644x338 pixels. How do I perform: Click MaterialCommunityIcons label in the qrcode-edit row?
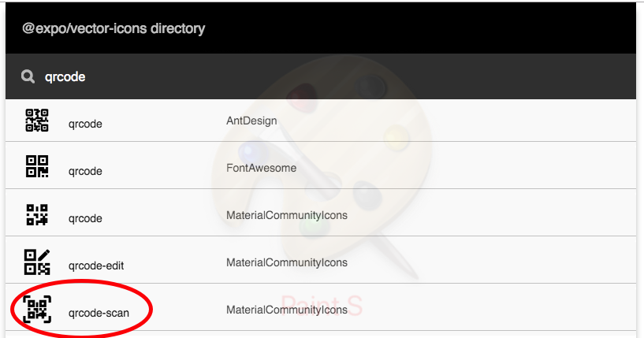point(287,263)
